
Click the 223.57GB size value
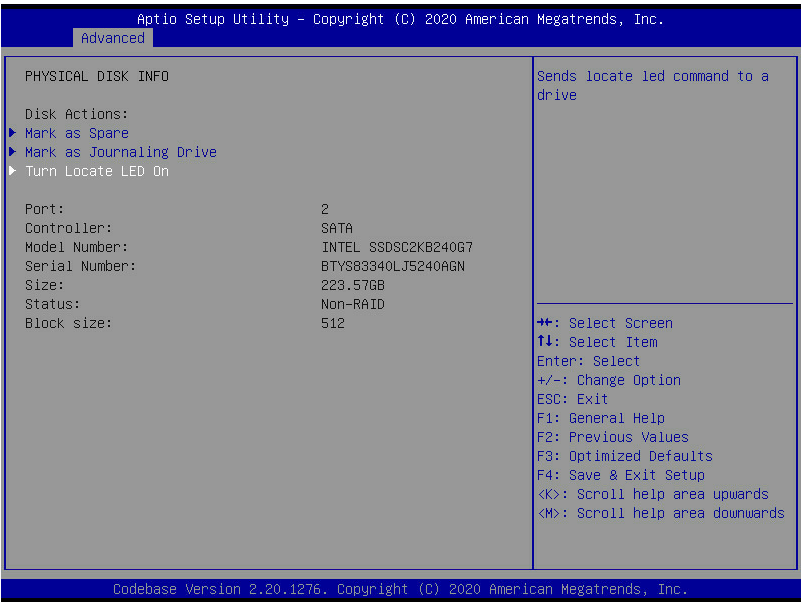[x=353, y=285]
